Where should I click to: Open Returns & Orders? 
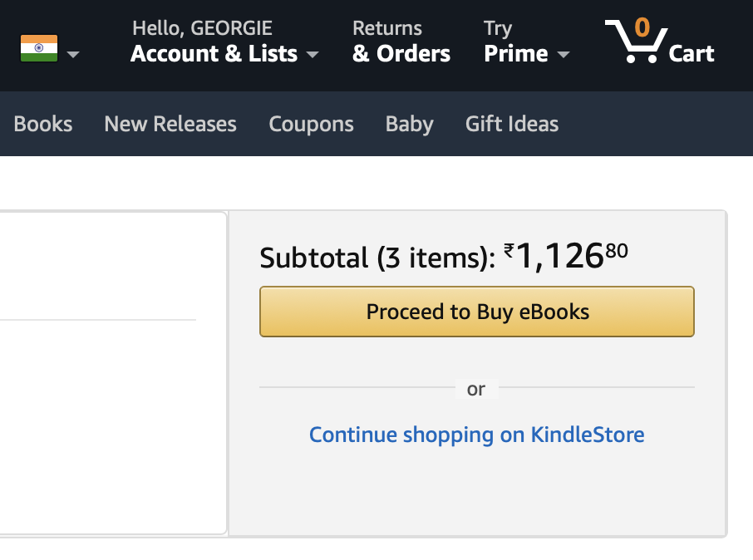click(x=401, y=42)
